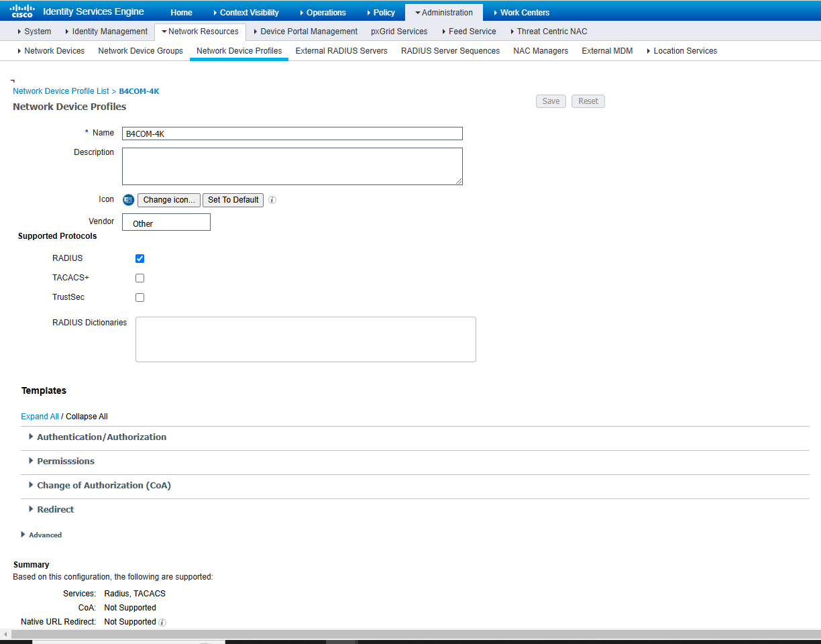This screenshot has width=821, height=644.
Task: Click the horizontal scrollbar left arrow
Action: [x=6, y=634]
